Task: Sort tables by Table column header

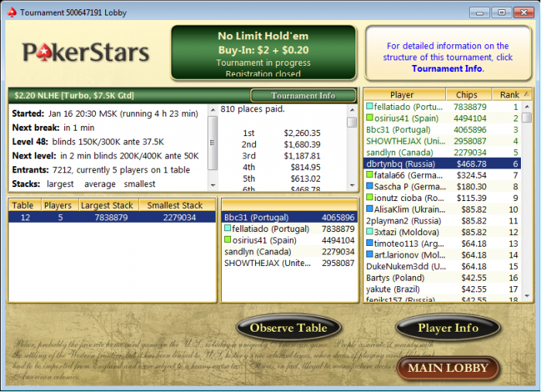Action: (25, 206)
